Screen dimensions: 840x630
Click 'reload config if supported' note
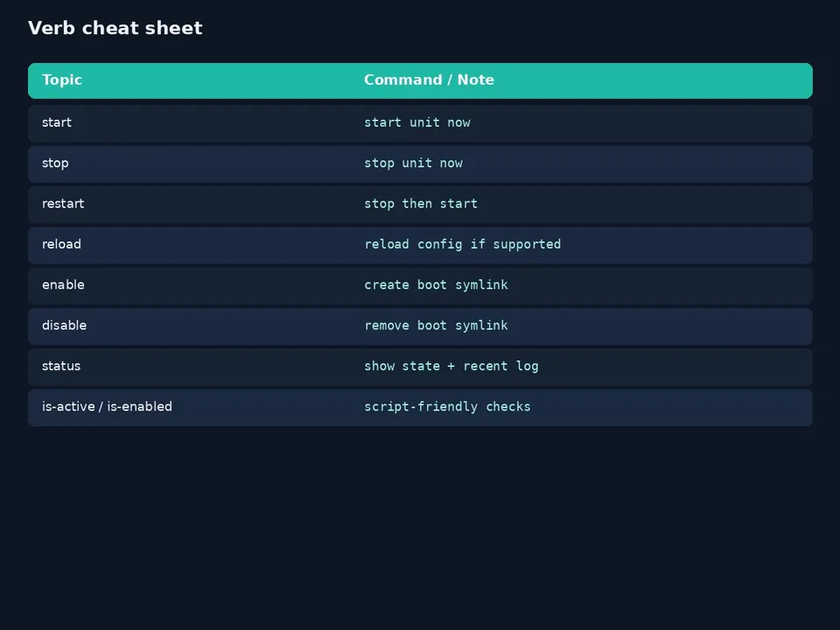[x=463, y=244]
